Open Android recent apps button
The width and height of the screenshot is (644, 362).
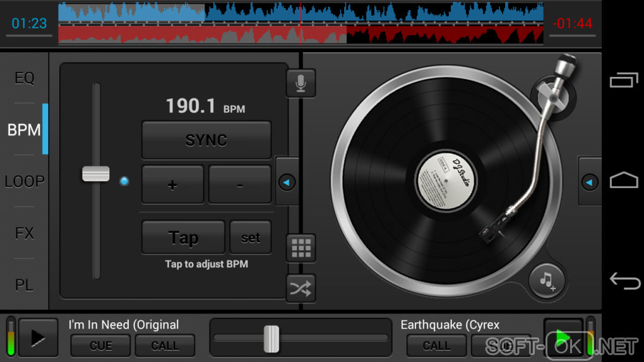point(623,80)
